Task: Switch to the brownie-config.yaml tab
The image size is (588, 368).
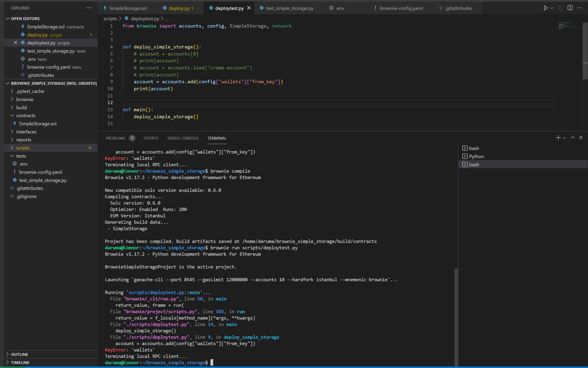Action: click(x=401, y=8)
